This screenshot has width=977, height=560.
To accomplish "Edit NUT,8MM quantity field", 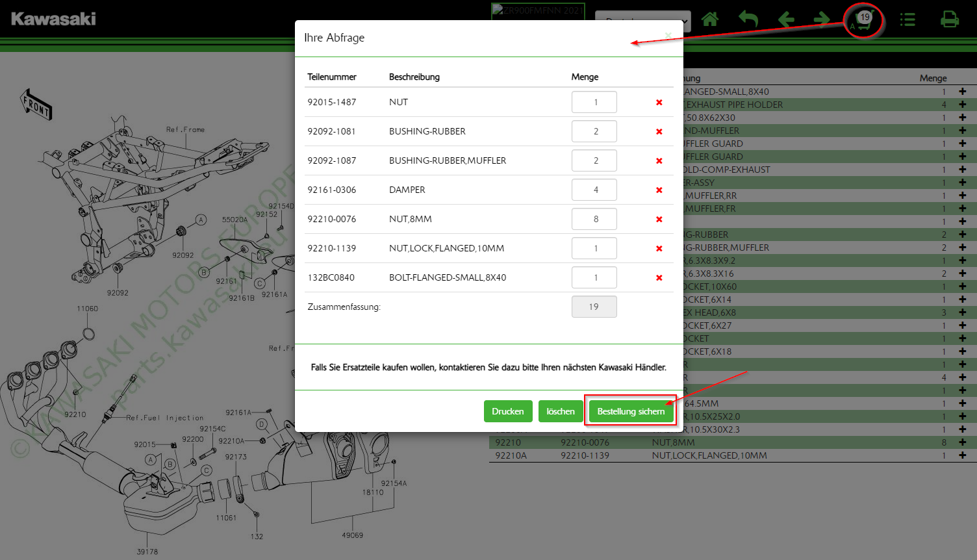I will point(594,219).
